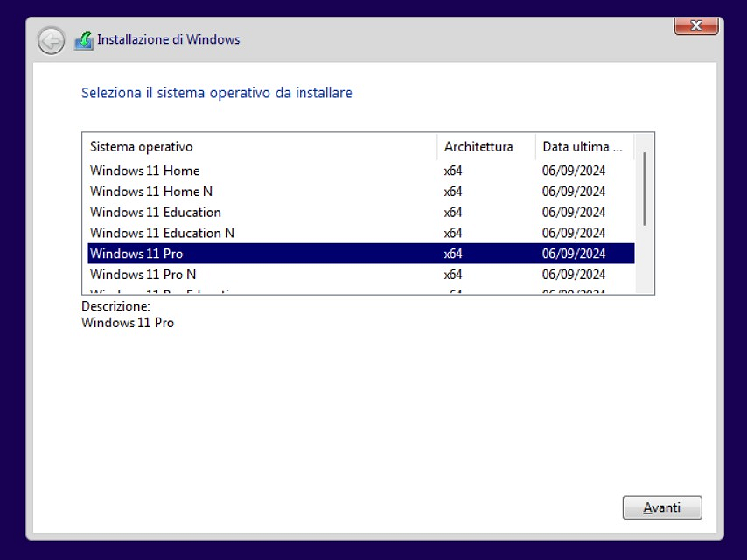Select the Windows 11 Education entry
The height and width of the screenshot is (560, 747).
(x=361, y=212)
